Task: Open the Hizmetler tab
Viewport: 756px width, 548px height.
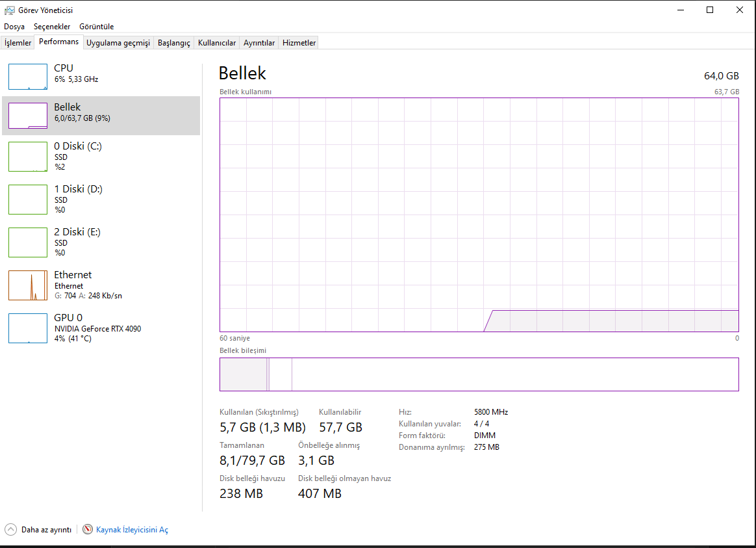Action: click(299, 43)
